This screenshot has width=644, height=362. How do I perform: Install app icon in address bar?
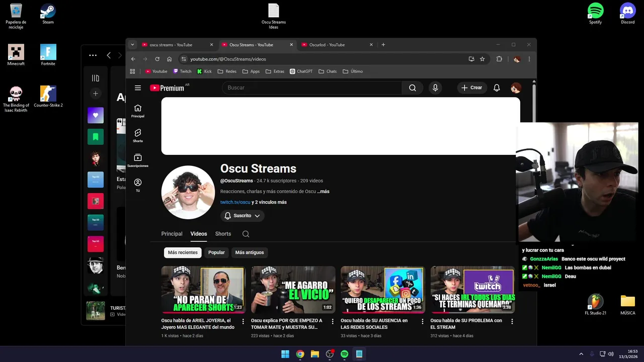(x=471, y=59)
